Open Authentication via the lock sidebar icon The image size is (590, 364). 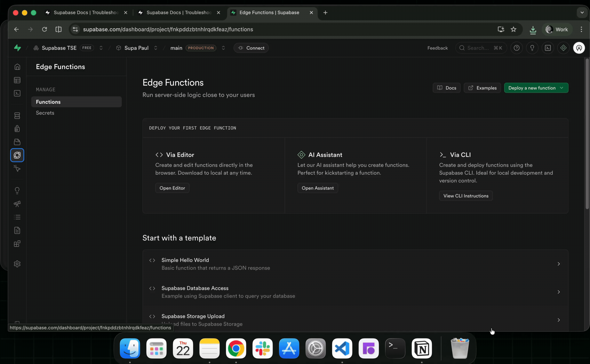point(17,128)
